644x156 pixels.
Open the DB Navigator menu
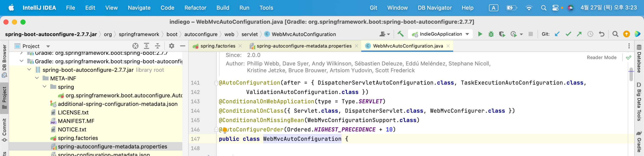point(434,8)
